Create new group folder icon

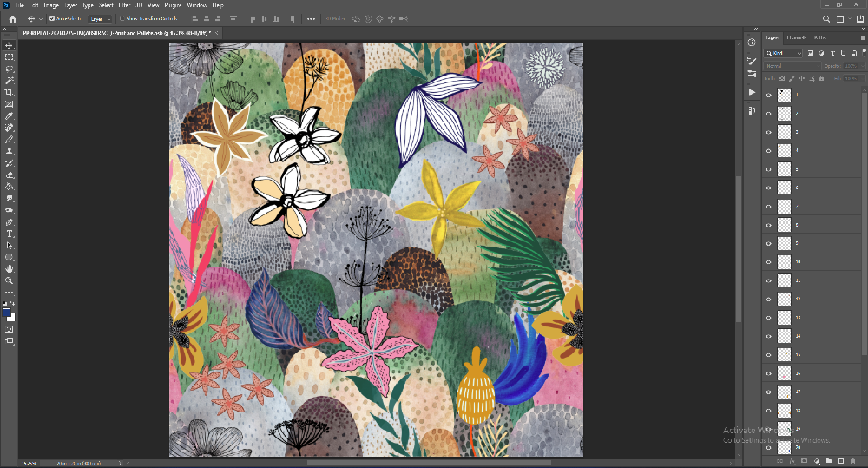tap(829, 461)
